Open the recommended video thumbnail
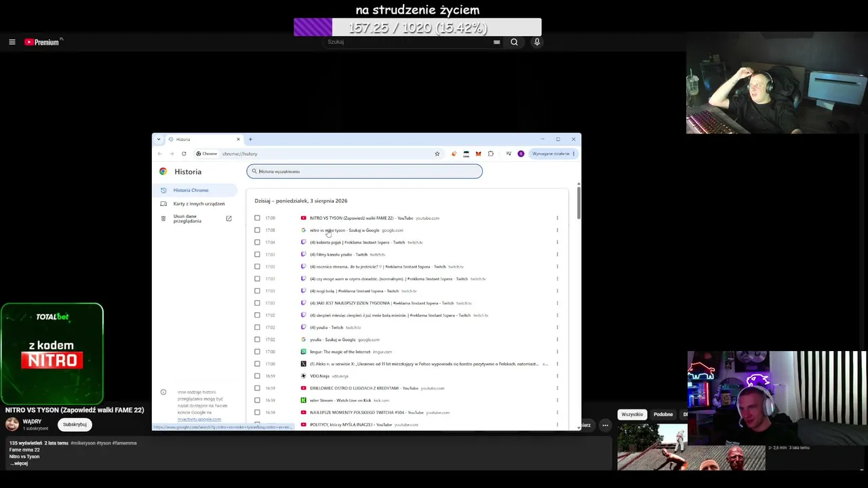Image resolution: width=868 pixels, height=488 pixels. tap(692, 447)
